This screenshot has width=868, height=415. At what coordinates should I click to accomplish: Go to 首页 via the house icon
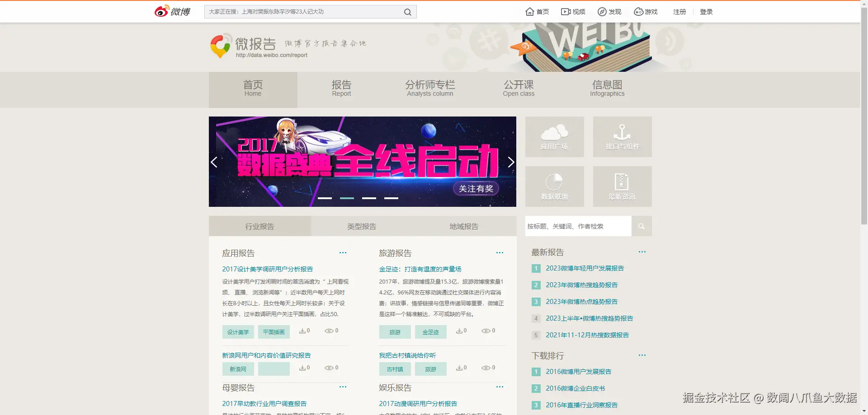pos(537,12)
